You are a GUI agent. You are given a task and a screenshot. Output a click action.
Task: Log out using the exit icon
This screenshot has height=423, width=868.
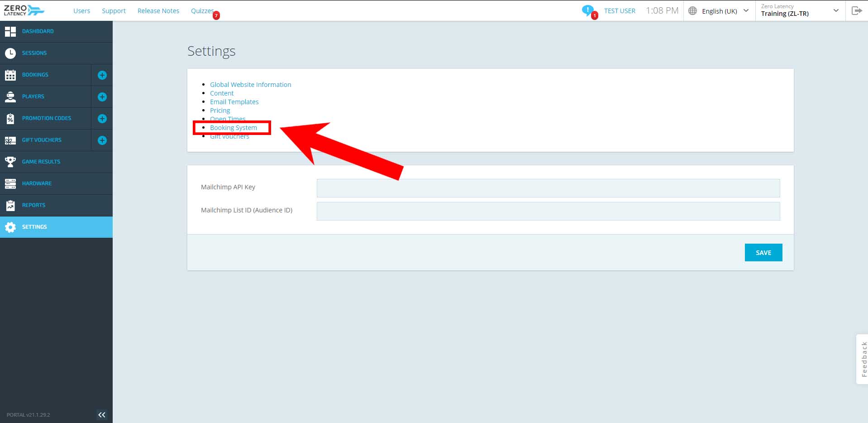857,10
